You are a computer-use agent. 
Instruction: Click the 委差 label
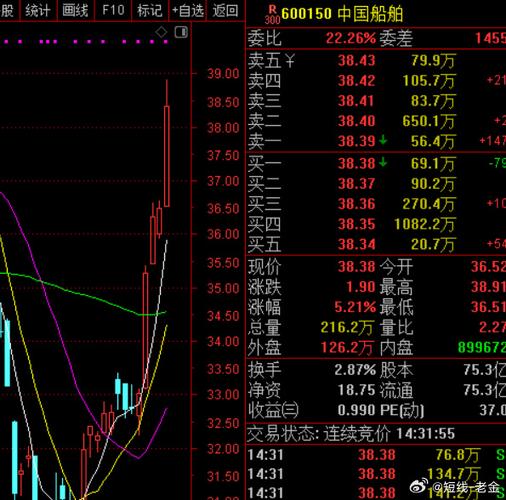(x=396, y=38)
